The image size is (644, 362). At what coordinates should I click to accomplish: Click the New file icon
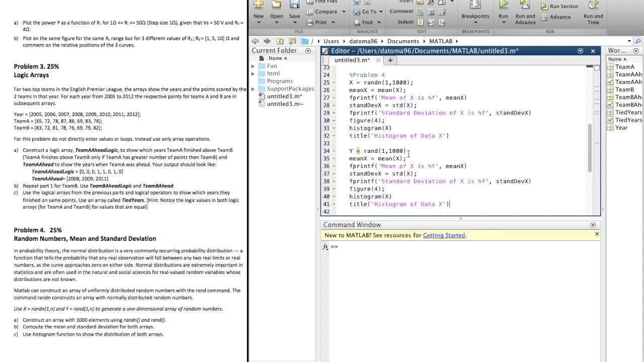point(259,4)
